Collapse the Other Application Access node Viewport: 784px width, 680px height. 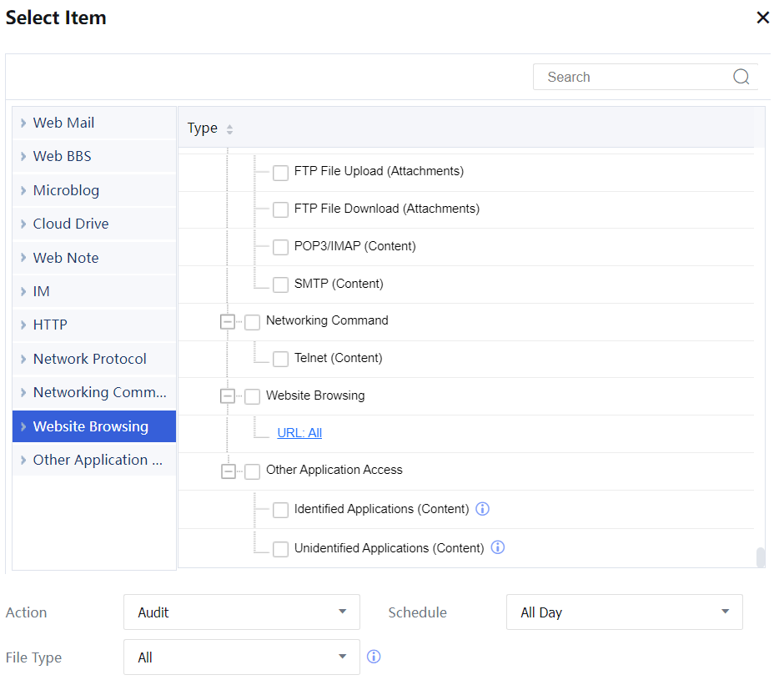pyautogui.click(x=228, y=471)
